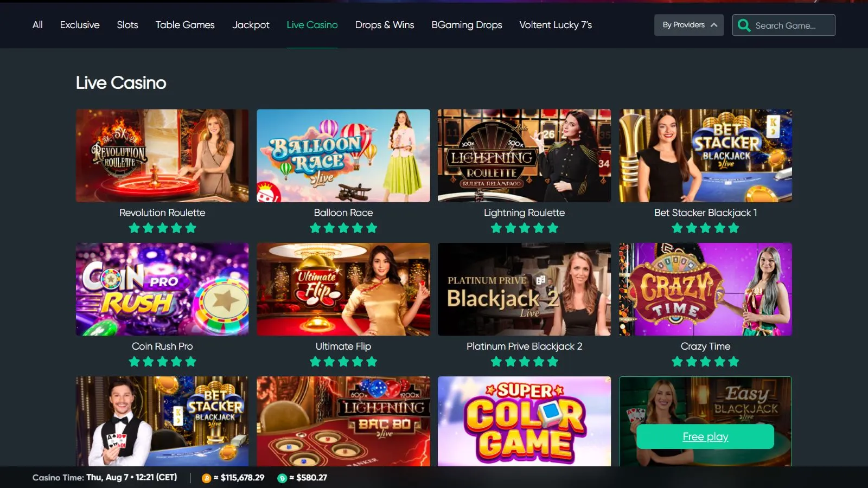Click the search magnifier icon
Viewport: 868px width, 488px height.
[x=744, y=25]
